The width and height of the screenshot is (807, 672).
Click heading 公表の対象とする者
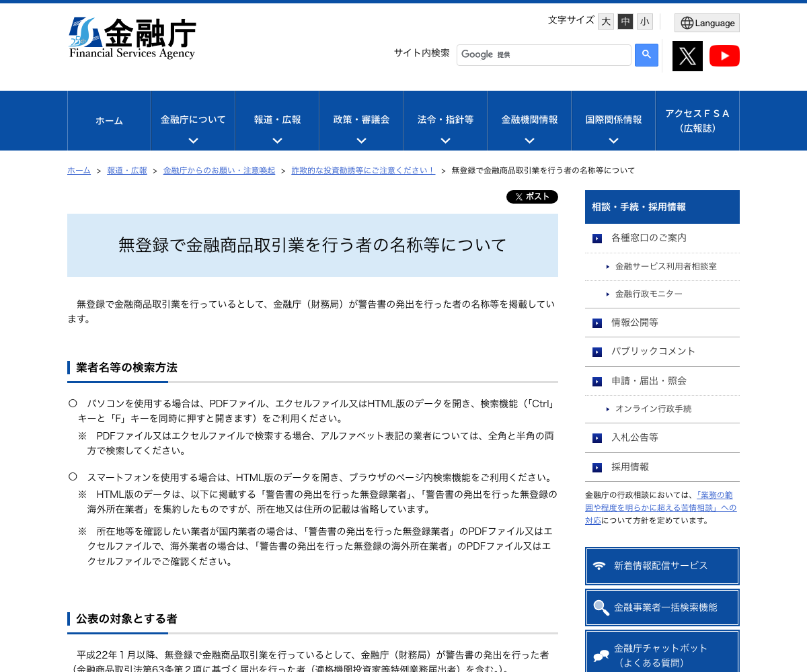point(126,619)
